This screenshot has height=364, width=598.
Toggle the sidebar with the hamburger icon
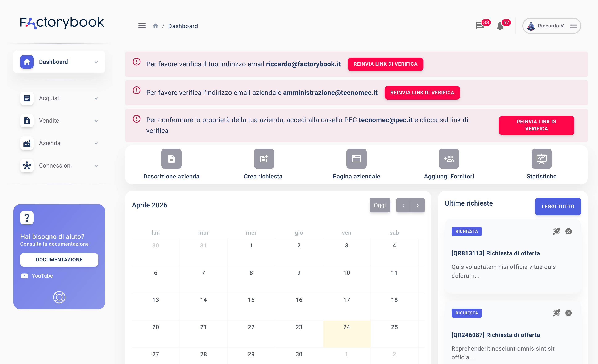click(142, 26)
